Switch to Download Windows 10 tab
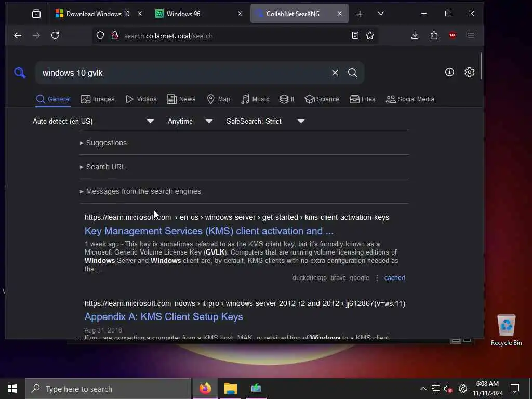The width and height of the screenshot is (532, 399). [98, 14]
